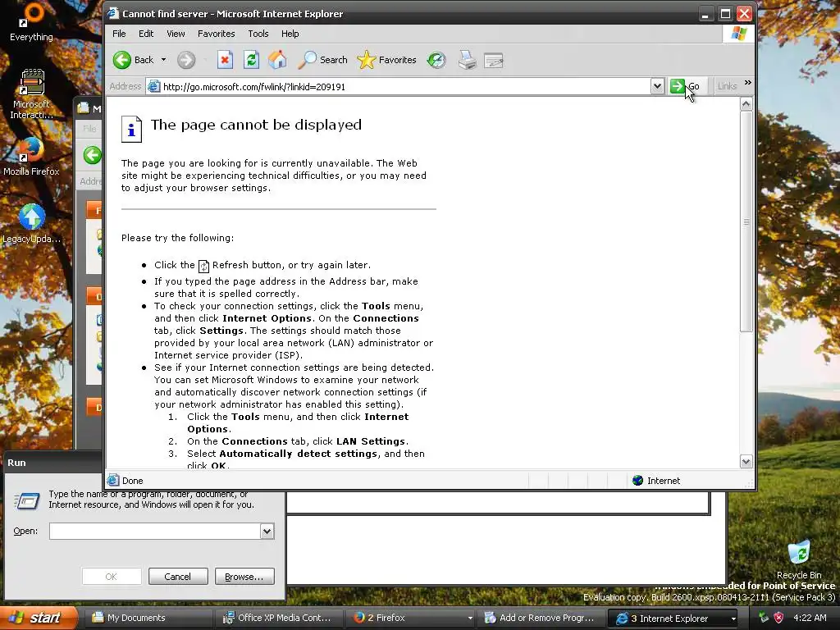The image size is (840, 630).
Task: Click the Open field in Run dialog
Action: coord(155,531)
